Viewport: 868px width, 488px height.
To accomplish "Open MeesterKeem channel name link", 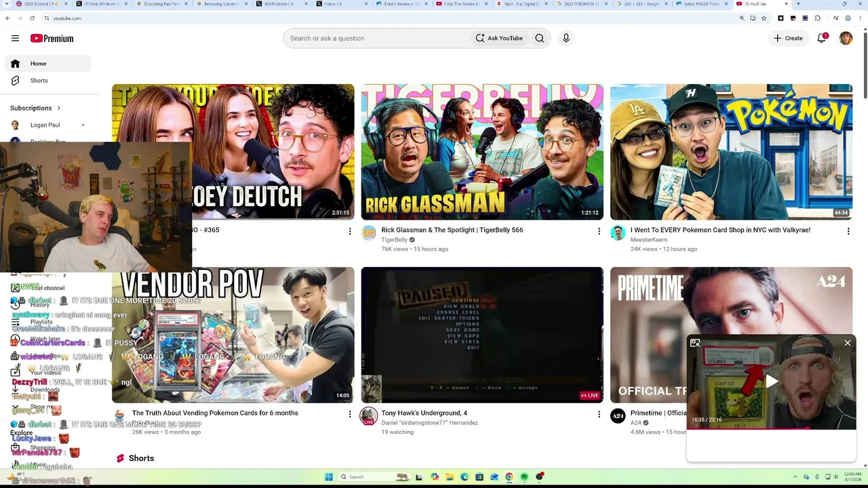I will (x=649, y=240).
